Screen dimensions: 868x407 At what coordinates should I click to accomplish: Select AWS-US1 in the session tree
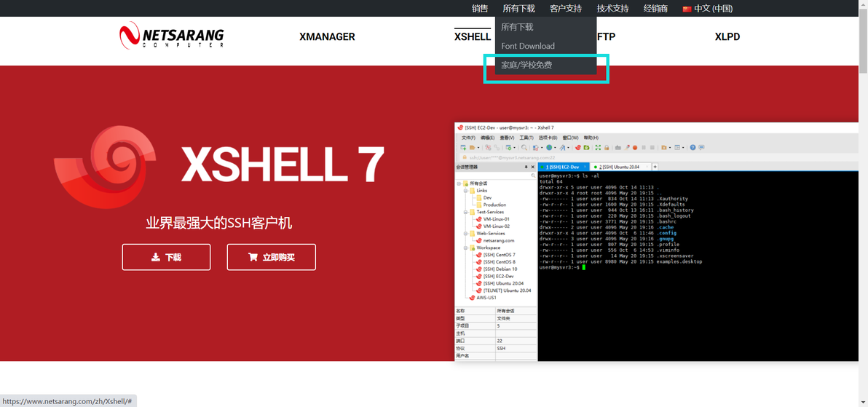(x=487, y=297)
